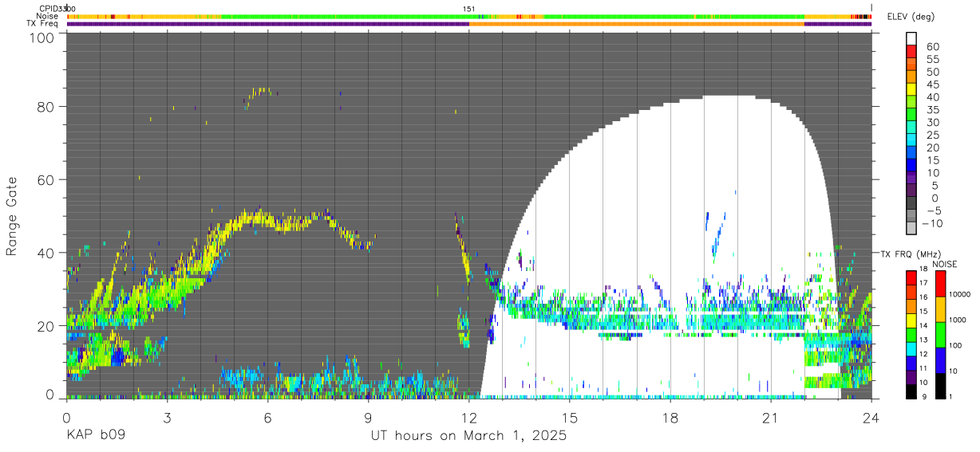Select the blue swatch in the NOISE colorbar

pos(941,360)
